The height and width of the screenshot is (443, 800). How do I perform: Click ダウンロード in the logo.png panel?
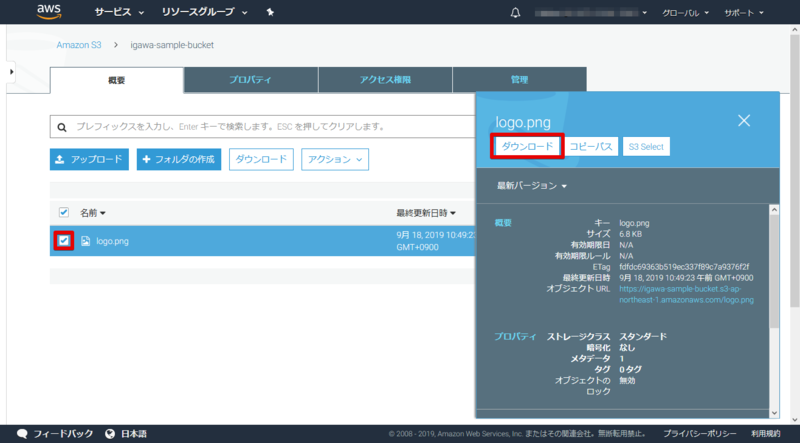tap(527, 146)
